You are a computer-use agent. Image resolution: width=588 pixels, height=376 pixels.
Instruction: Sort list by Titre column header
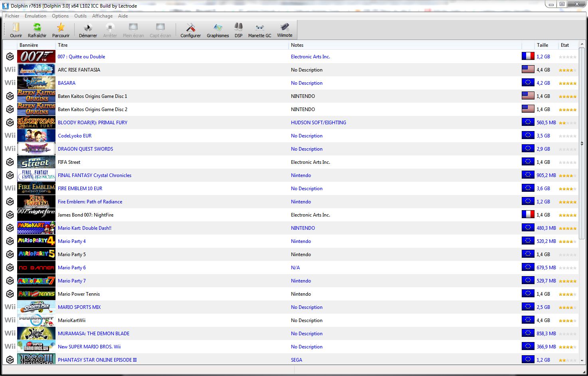pyautogui.click(x=172, y=45)
